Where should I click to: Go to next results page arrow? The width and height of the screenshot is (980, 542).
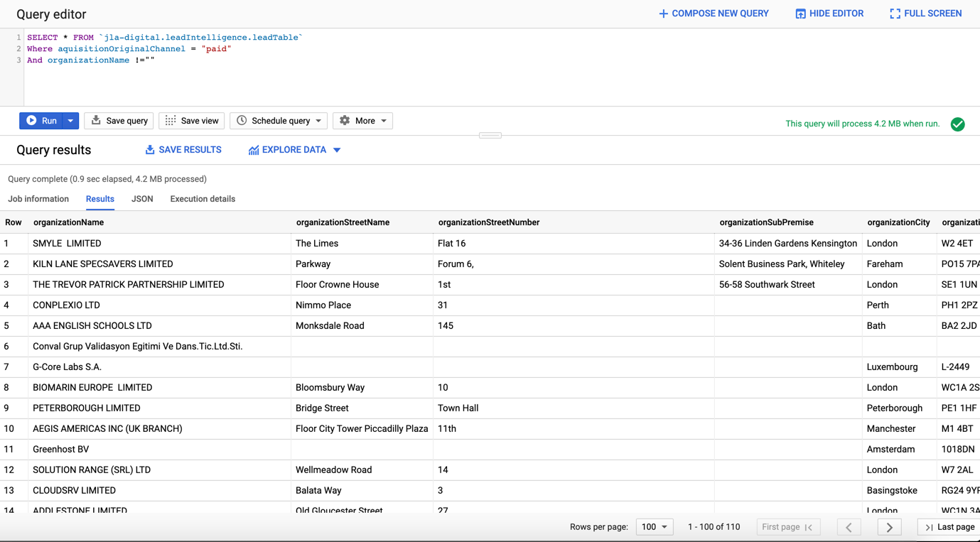click(x=889, y=527)
